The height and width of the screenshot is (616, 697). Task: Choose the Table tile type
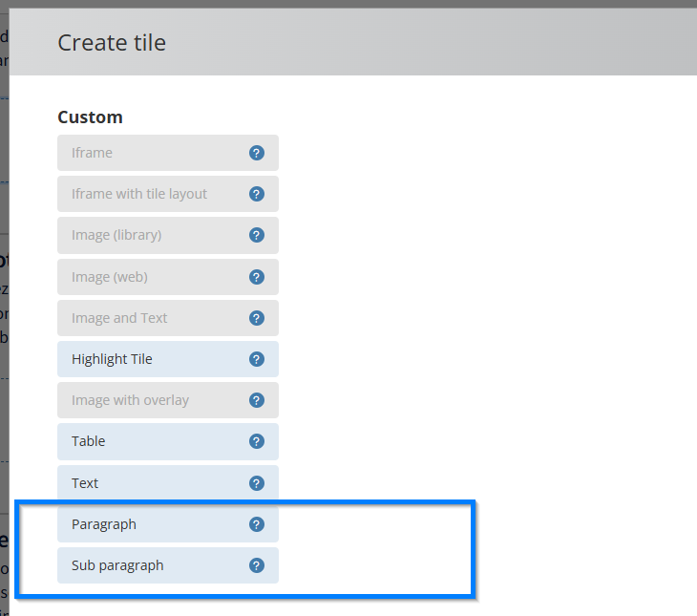click(143, 441)
